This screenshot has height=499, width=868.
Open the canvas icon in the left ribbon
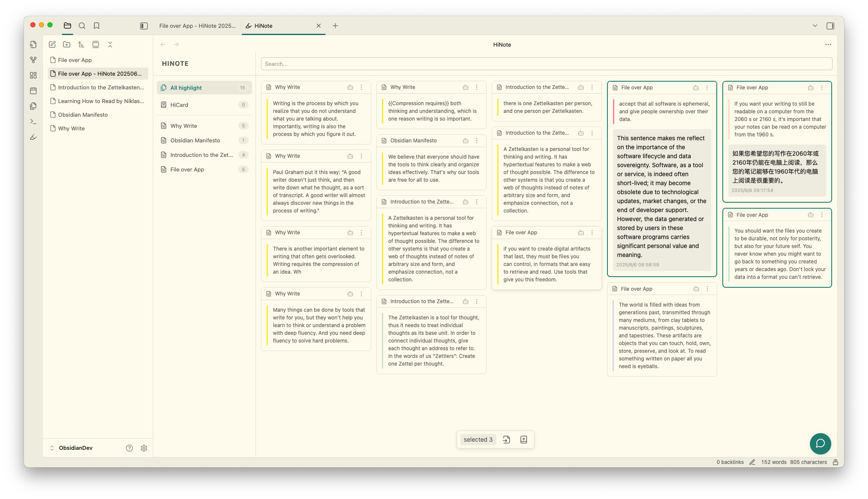33,75
